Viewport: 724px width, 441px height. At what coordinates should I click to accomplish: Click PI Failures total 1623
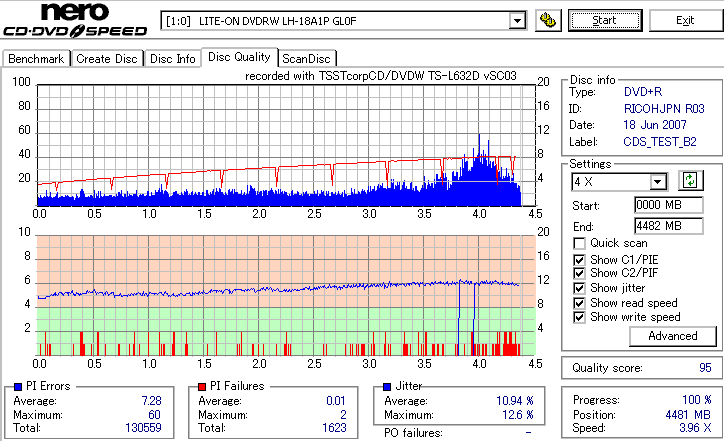click(334, 428)
